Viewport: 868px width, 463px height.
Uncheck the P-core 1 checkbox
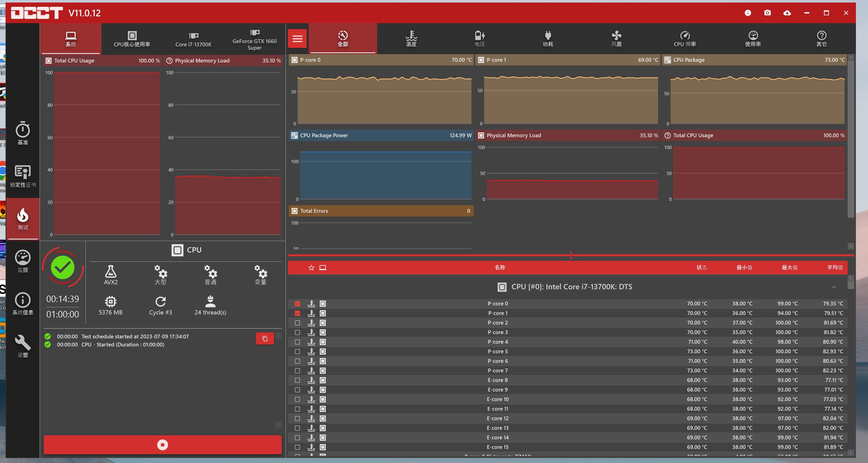(x=297, y=313)
